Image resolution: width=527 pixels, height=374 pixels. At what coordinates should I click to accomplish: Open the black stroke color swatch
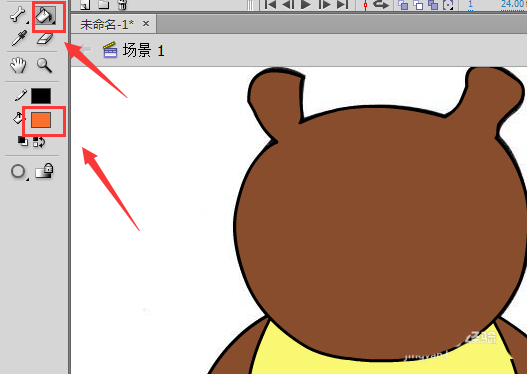point(41,96)
